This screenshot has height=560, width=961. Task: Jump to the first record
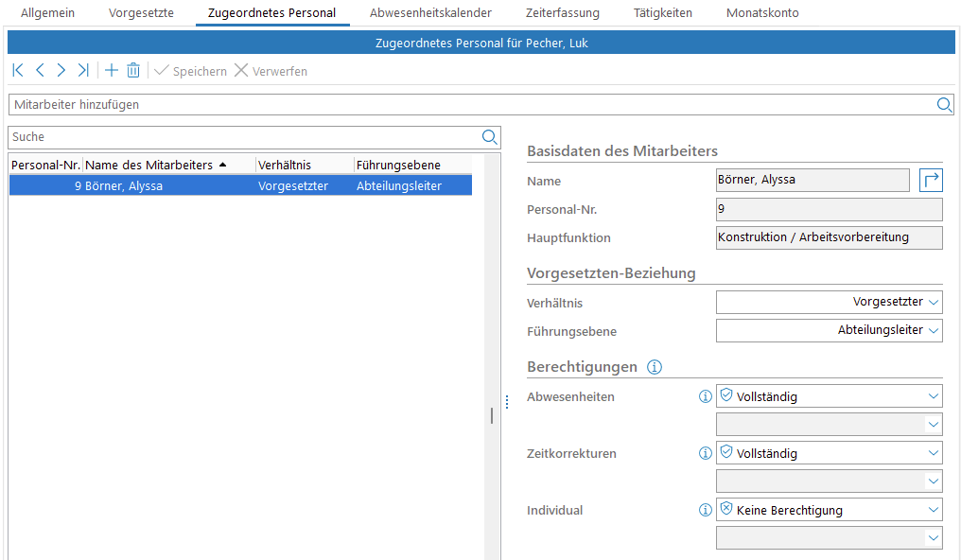click(18, 71)
